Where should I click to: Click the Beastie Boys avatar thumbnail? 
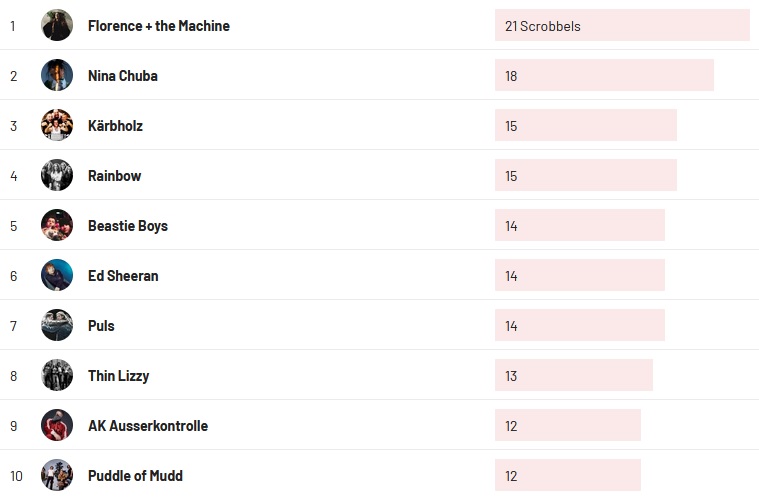[x=57, y=225]
